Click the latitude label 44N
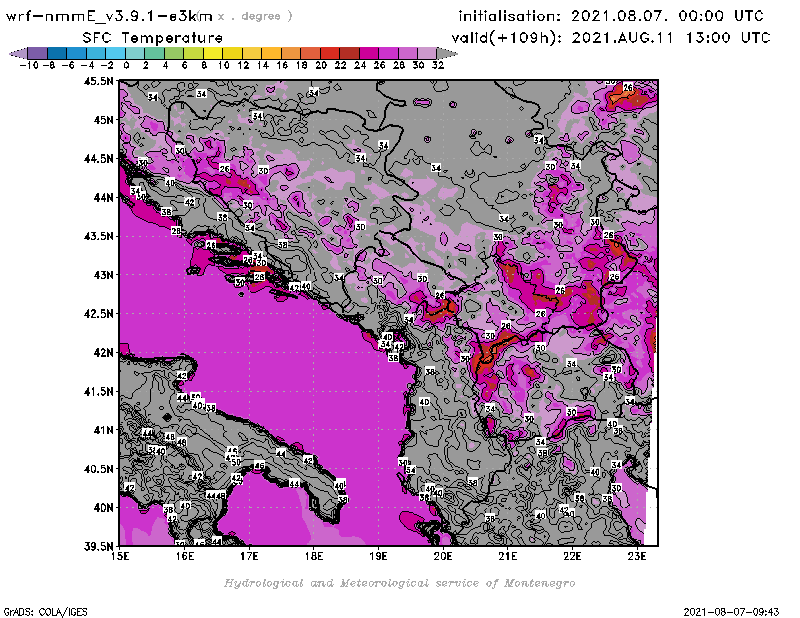This screenshot has height=618, width=800. point(103,197)
